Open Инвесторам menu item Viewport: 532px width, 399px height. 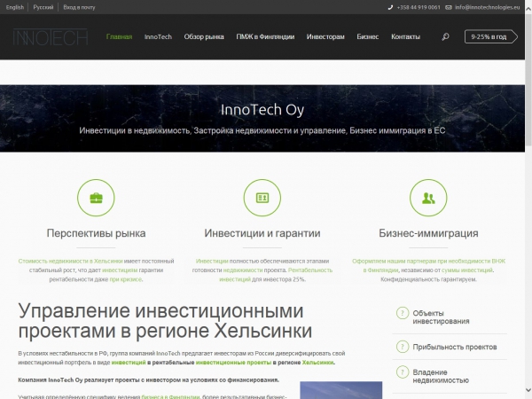(325, 36)
